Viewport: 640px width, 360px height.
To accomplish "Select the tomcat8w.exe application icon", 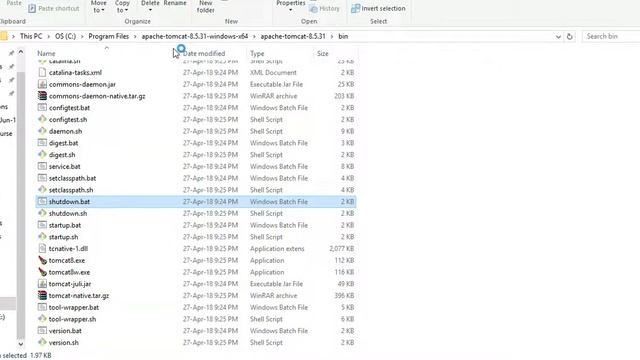I will [x=42, y=272].
